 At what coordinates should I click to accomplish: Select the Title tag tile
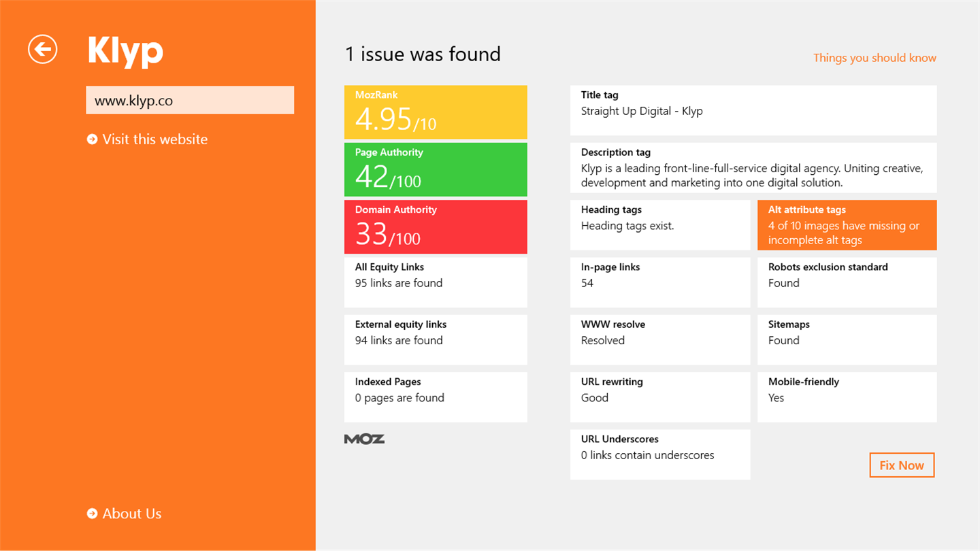(x=753, y=110)
